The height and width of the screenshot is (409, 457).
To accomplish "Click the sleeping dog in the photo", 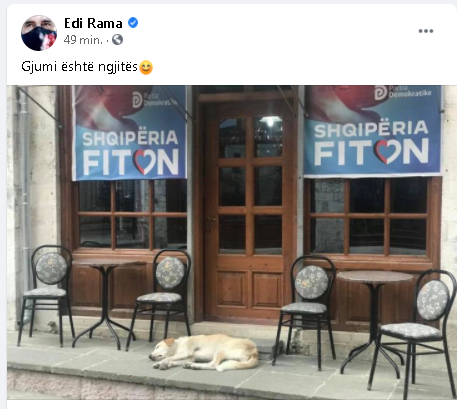I will click(204, 353).
